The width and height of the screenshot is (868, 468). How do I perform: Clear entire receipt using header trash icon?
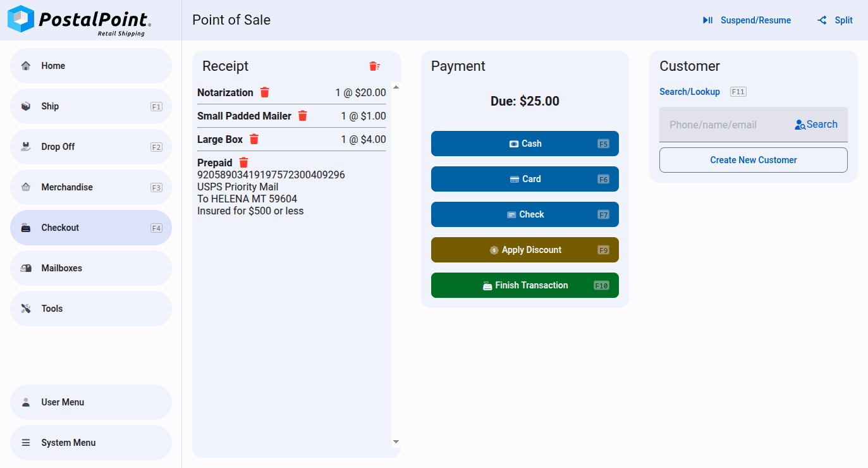[374, 66]
